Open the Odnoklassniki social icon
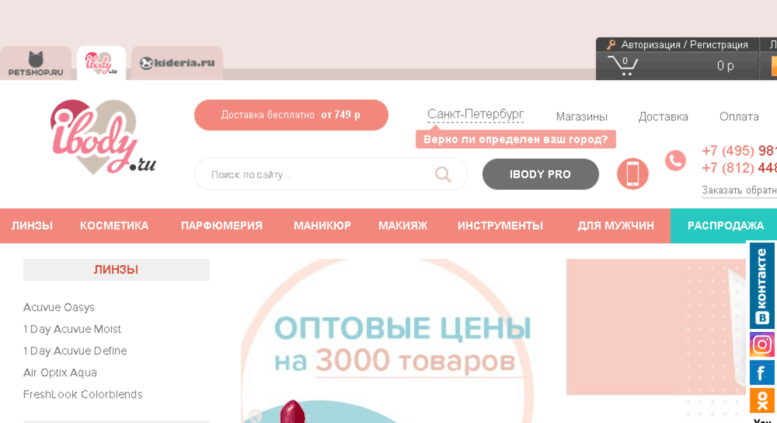 [x=762, y=400]
